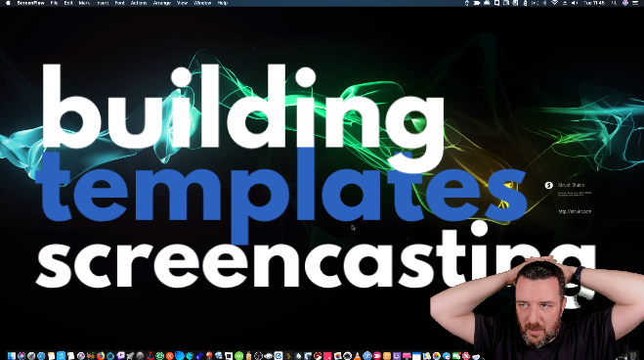
Task: Open the Actions menu
Action: click(x=139, y=3)
